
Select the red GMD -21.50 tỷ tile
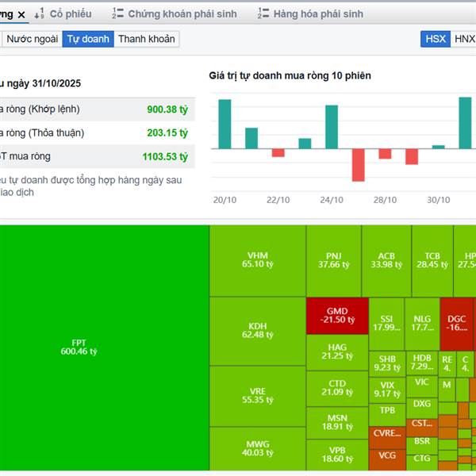tap(337, 316)
